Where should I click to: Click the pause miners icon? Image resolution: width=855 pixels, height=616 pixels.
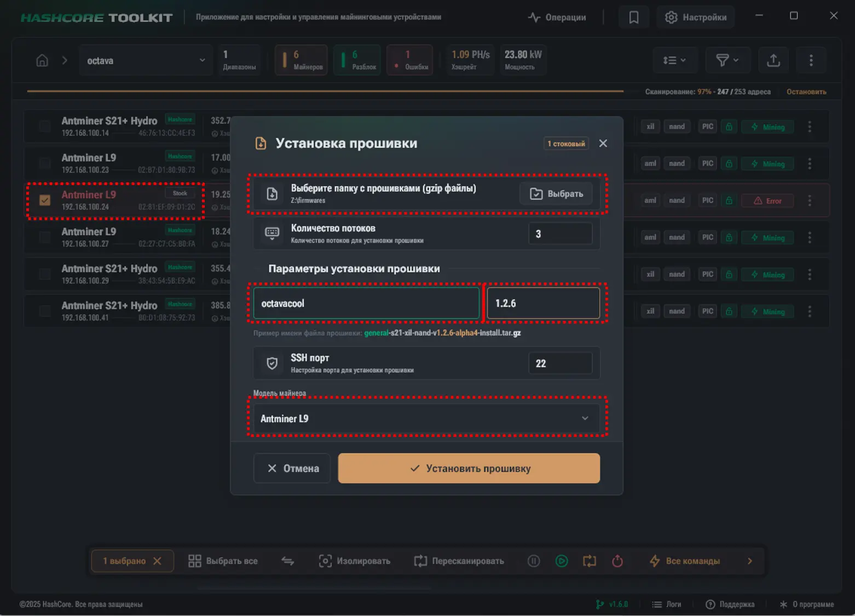(x=534, y=561)
